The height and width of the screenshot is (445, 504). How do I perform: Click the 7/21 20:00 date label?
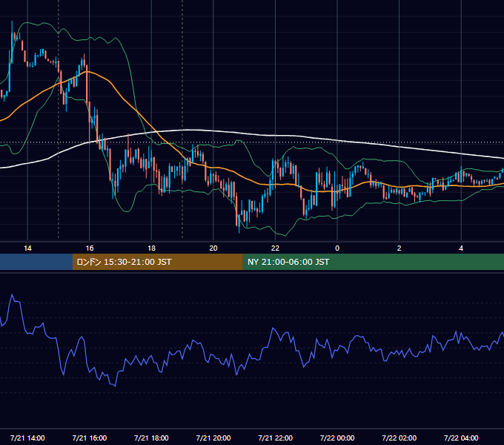(x=213, y=438)
